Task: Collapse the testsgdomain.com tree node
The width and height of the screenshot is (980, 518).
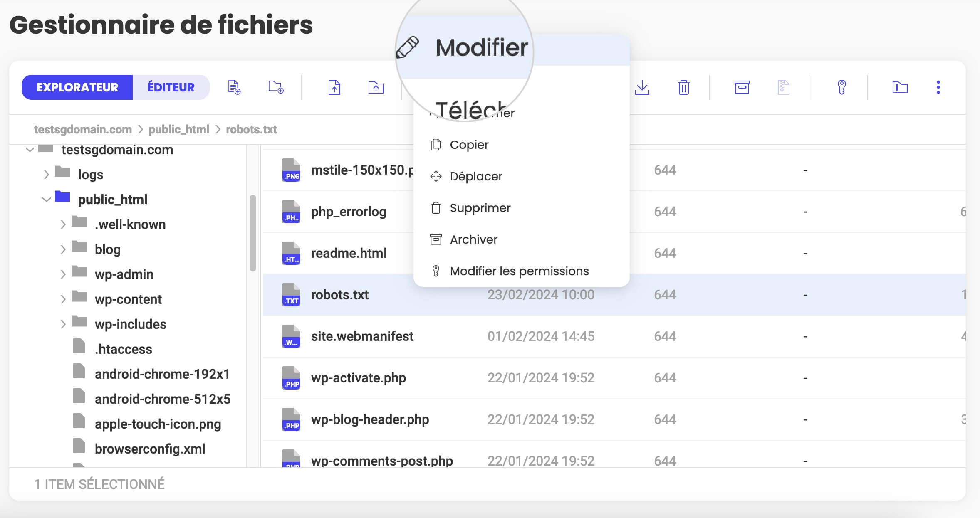Action: coord(30,149)
